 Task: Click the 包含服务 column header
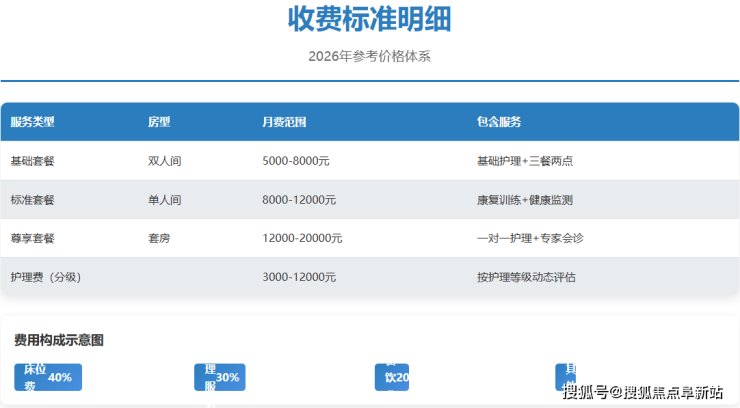(x=499, y=122)
